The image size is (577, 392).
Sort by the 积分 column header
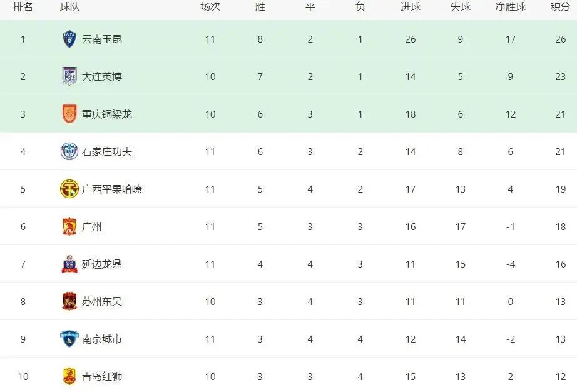(x=560, y=7)
